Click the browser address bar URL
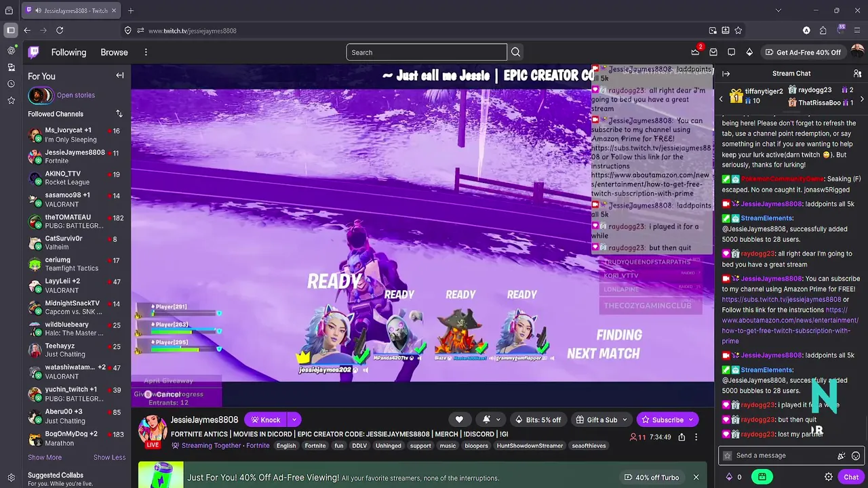 (193, 30)
